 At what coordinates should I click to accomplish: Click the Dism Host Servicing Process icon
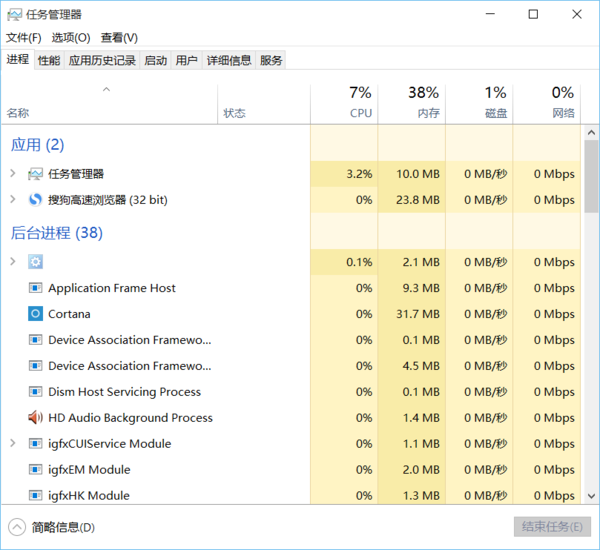(35, 392)
